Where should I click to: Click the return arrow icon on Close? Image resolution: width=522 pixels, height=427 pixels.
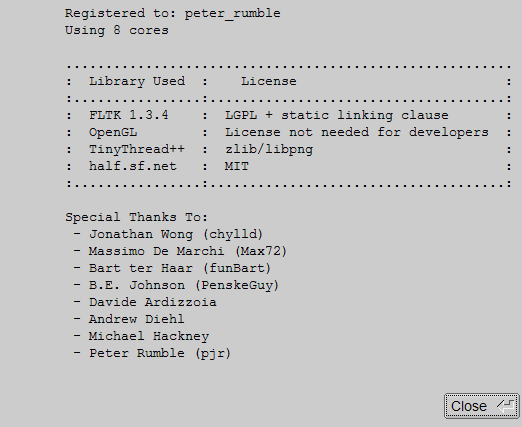pos(506,405)
